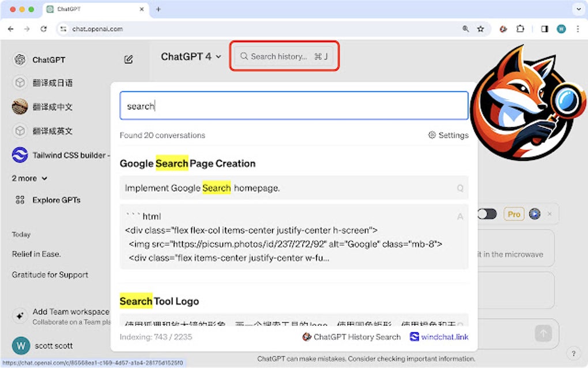Open Chrome's three-dot menu
This screenshot has height=368, width=588.
(578, 29)
